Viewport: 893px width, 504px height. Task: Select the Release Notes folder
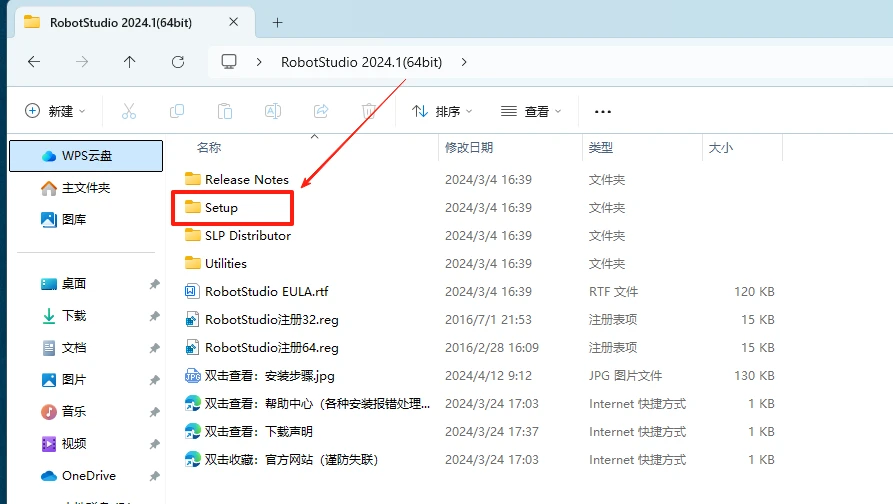pos(247,179)
